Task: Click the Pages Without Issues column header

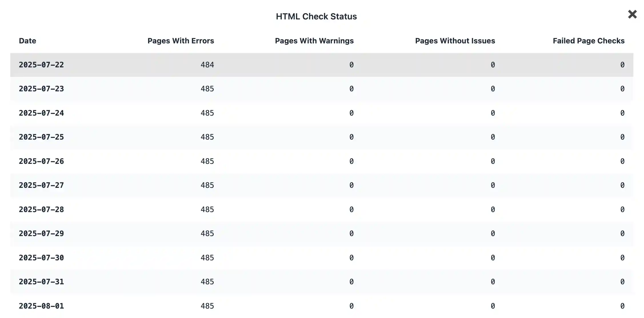Action: point(455,41)
